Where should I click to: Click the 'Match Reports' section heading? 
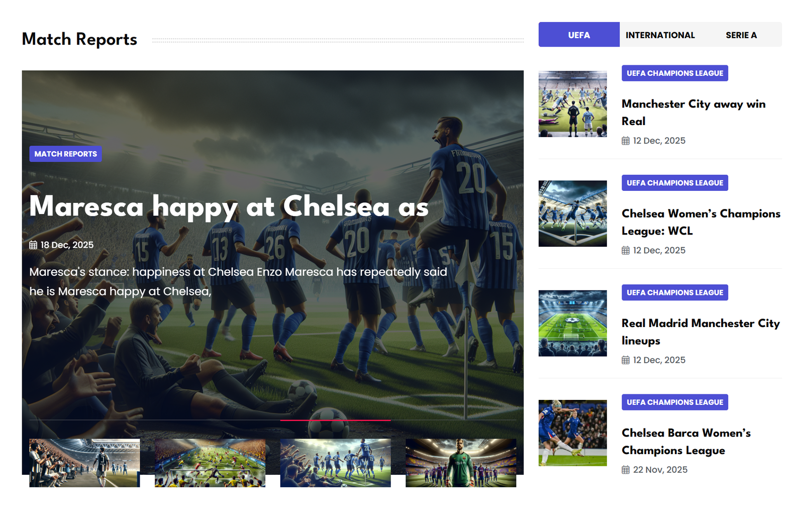79,39
